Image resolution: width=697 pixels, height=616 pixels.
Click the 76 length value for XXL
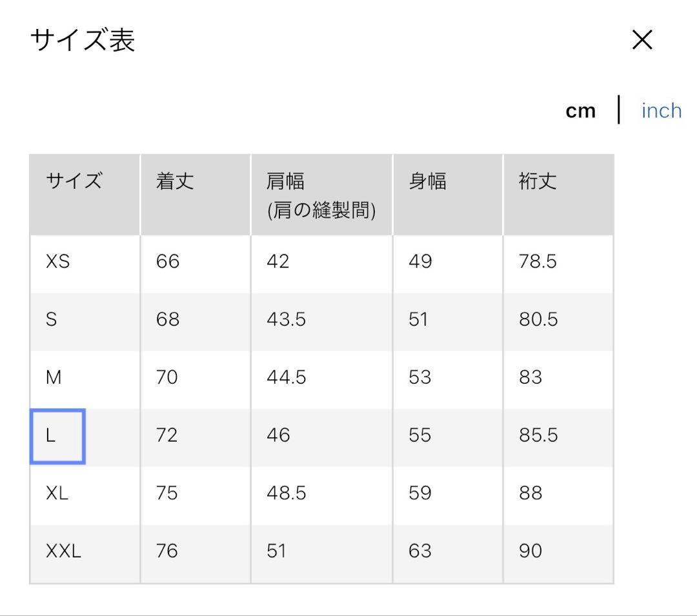pyautogui.click(x=167, y=551)
